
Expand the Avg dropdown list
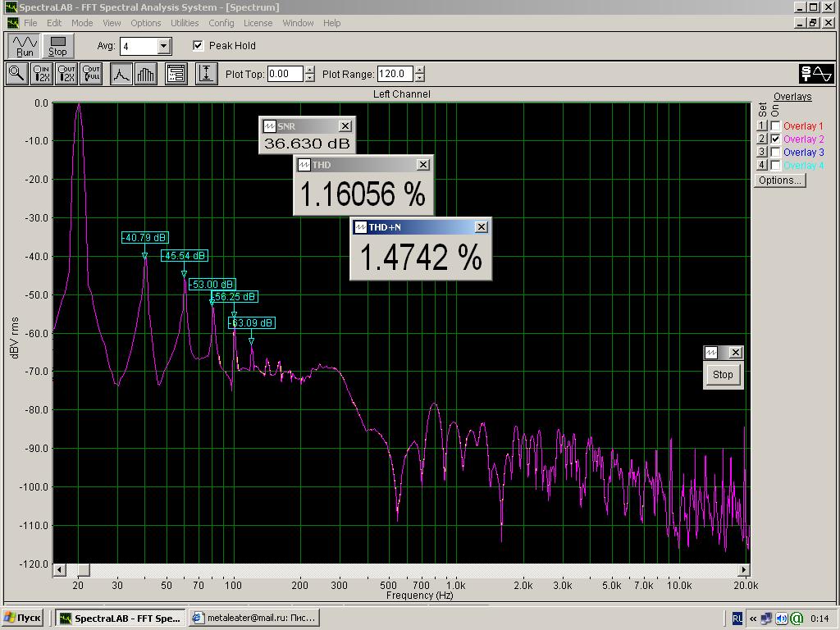164,47
